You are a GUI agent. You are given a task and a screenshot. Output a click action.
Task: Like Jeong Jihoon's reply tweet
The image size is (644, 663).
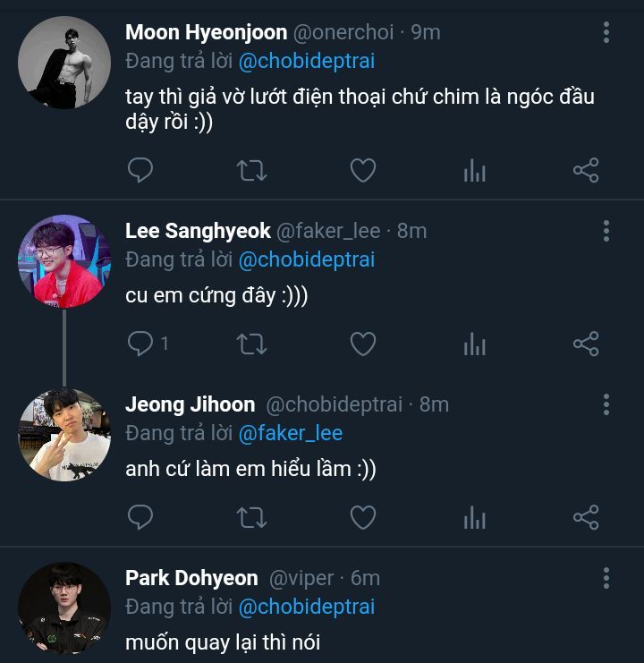click(x=362, y=517)
